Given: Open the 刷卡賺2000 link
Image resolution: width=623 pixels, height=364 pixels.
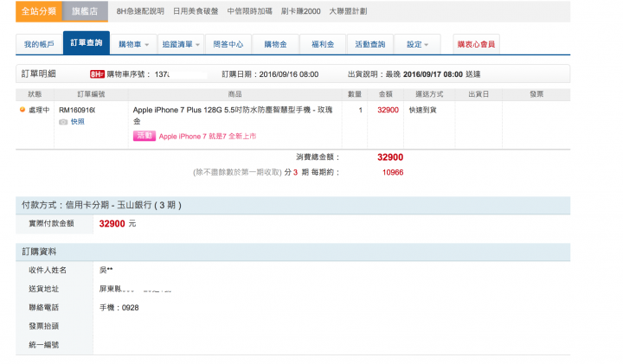Looking at the screenshot, I should pyautogui.click(x=301, y=11).
